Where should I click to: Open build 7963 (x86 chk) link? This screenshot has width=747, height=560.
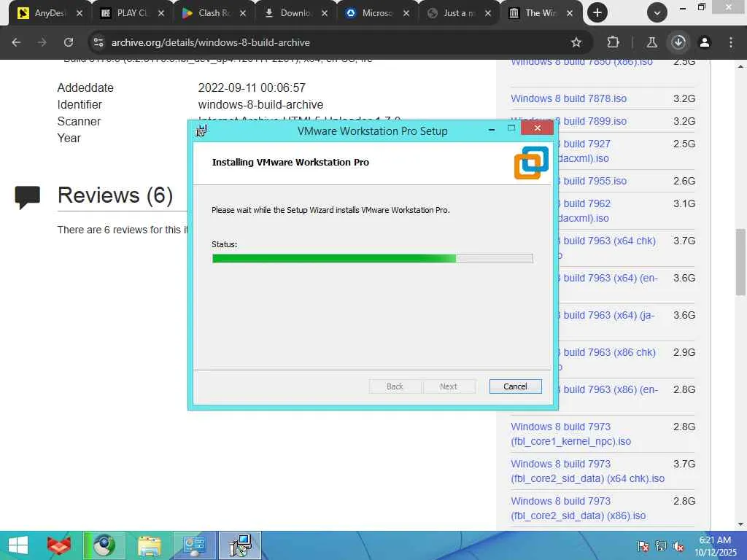(608, 352)
